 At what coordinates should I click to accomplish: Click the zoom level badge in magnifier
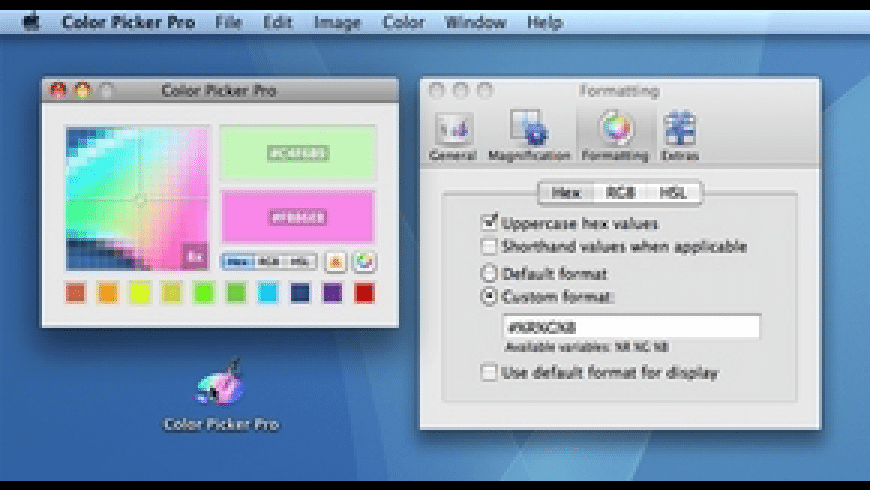[x=195, y=256]
